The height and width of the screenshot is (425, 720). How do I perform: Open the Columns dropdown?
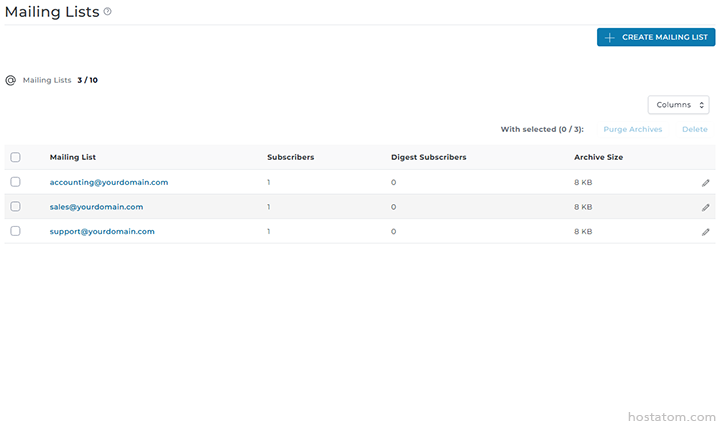(678, 105)
